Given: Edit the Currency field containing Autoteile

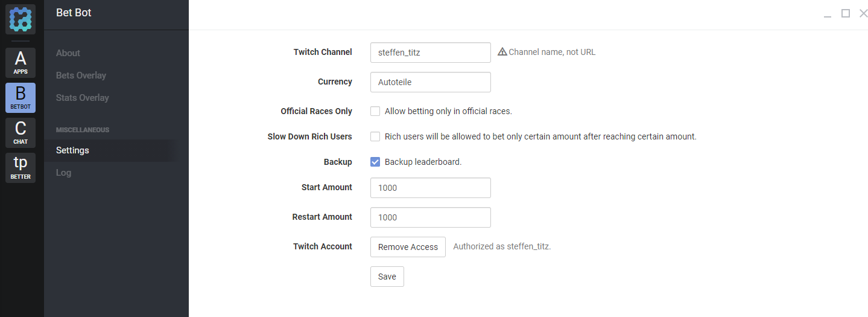Looking at the screenshot, I should pos(431,82).
